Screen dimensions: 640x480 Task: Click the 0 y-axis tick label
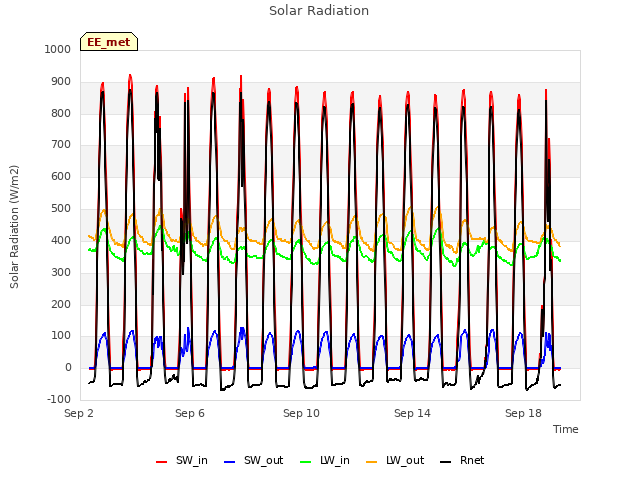[68, 367]
